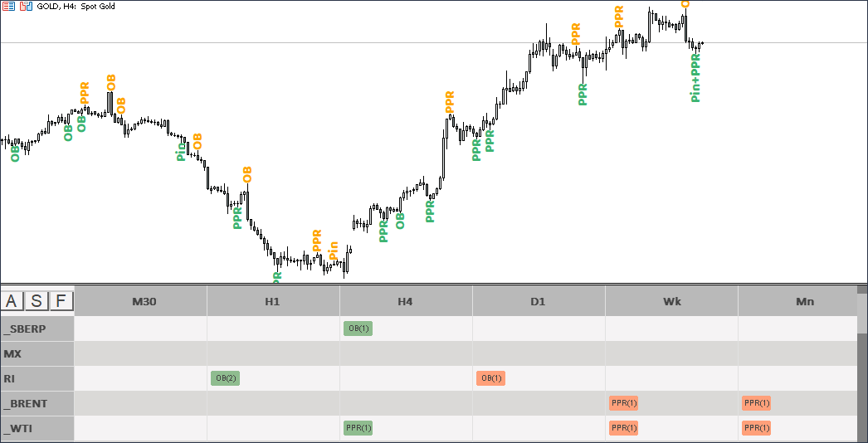
Task: Click the dashboard vertical scrollbar
Action: point(862,365)
